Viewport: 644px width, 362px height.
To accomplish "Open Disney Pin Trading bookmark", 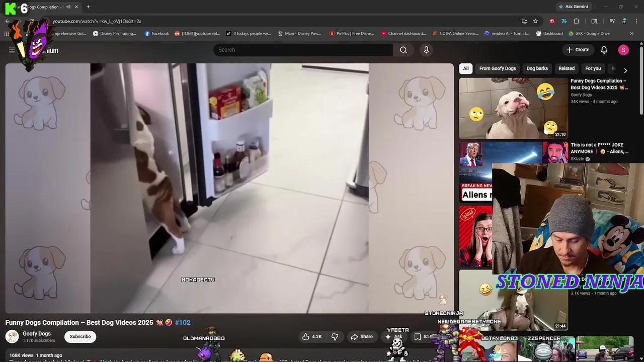I will pyautogui.click(x=115, y=34).
